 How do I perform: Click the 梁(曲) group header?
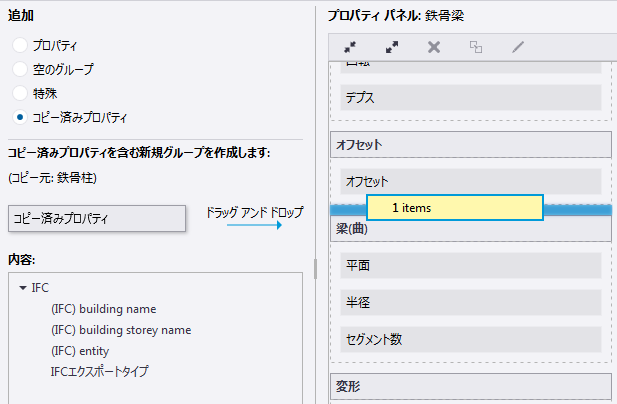tap(471, 230)
